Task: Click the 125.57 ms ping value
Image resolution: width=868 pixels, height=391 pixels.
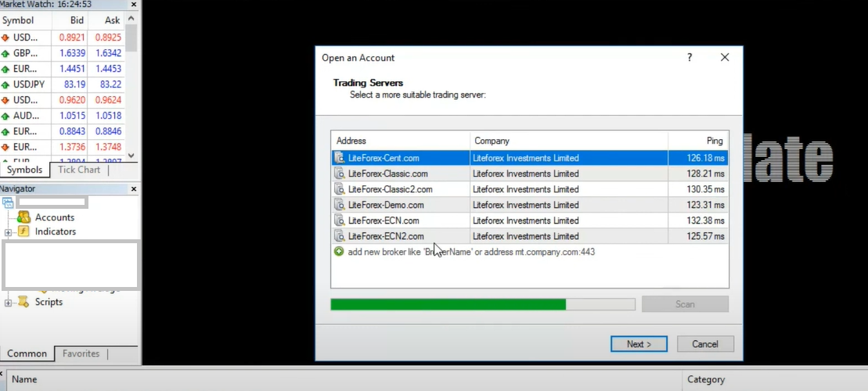Action: coord(706,236)
